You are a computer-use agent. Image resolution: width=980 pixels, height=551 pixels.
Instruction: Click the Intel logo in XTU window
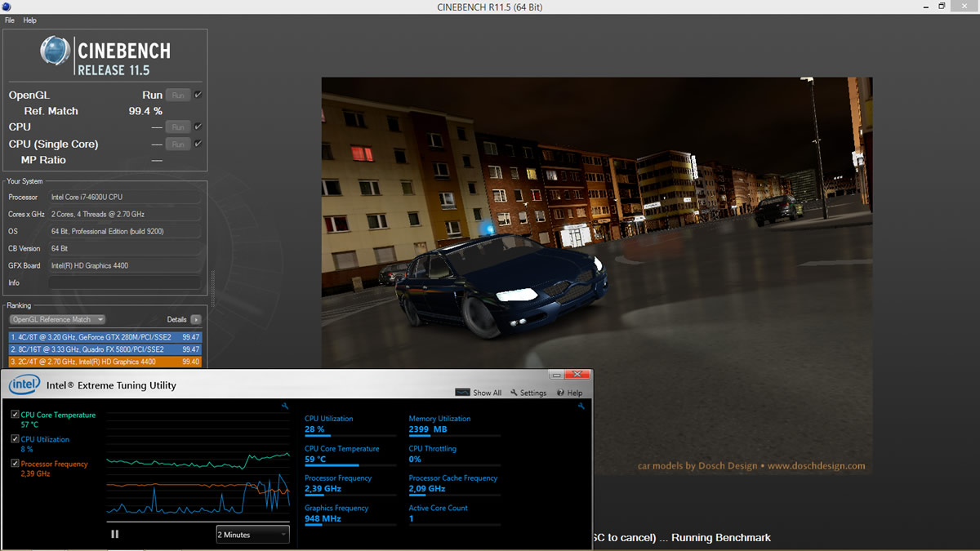click(24, 384)
